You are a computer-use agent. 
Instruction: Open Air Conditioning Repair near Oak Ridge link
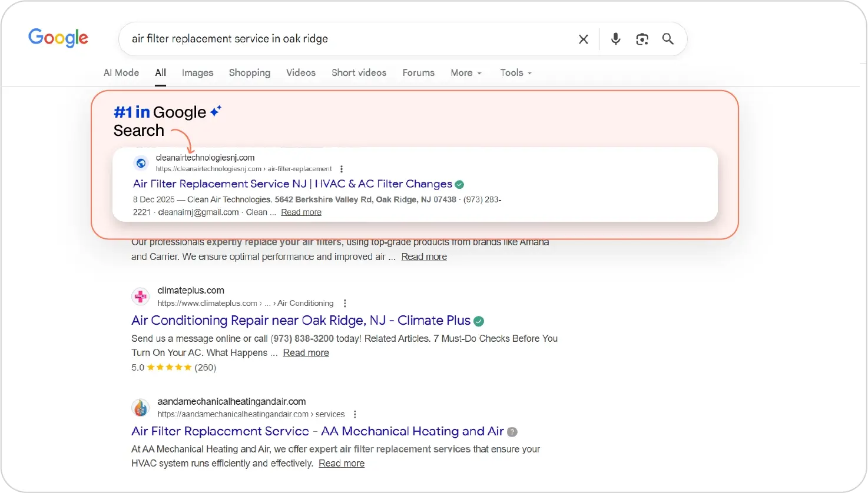[x=300, y=321]
